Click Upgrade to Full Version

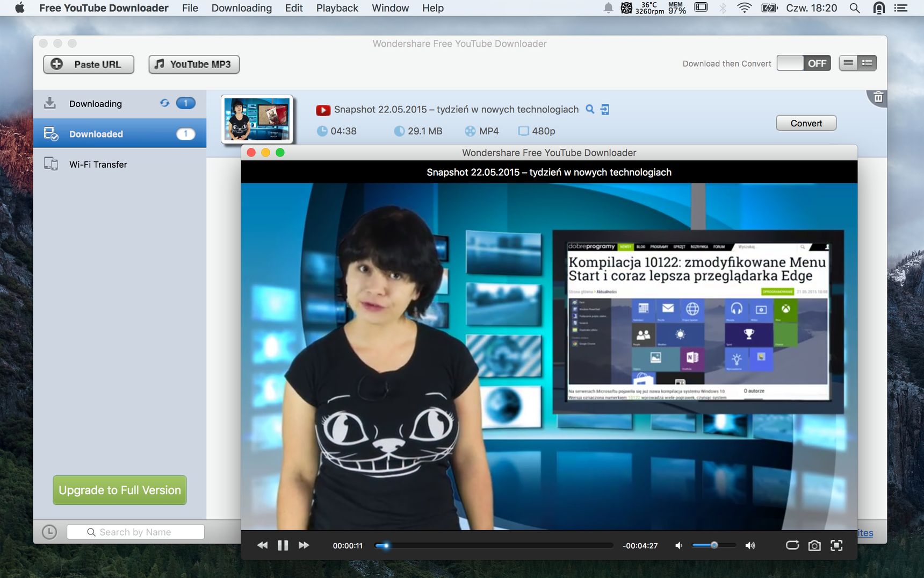tap(120, 490)
